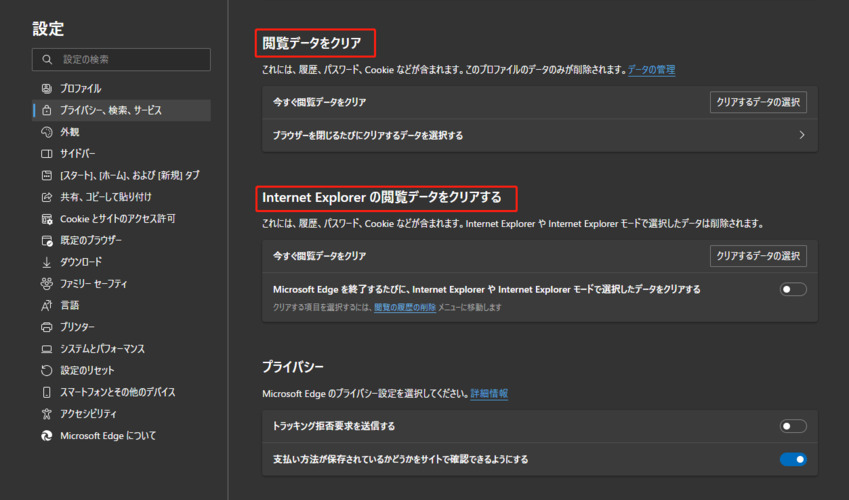Image resolution: width=849 pixels, height=500 pixels.
Task: Click the ダウンロード download arrow icon
Action: coord(47,262)
